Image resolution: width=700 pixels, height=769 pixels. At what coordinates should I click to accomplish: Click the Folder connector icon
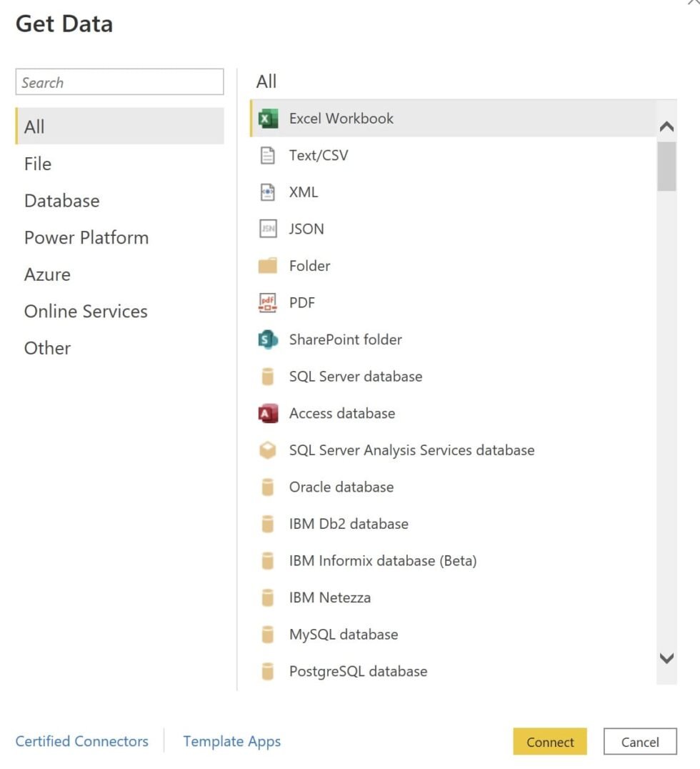point(267,265)
